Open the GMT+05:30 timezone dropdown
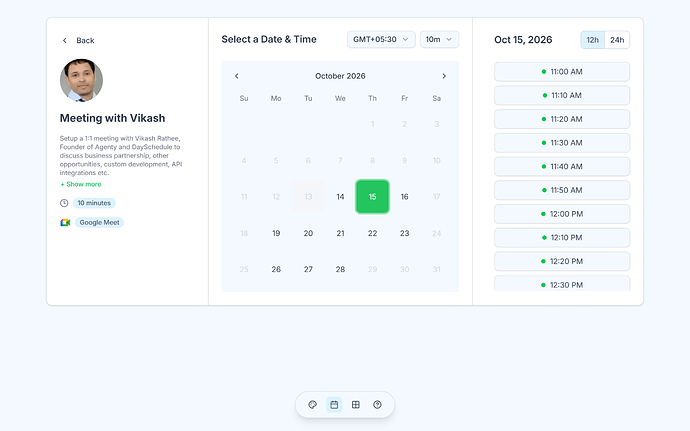Screen dimensions: 690x431 click(381, 39)
